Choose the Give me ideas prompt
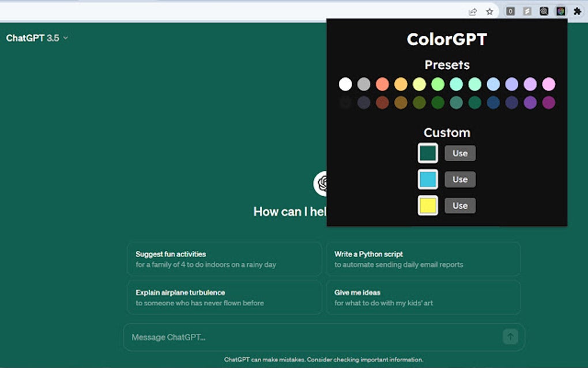The image size is (588, 368). point(423,298)
